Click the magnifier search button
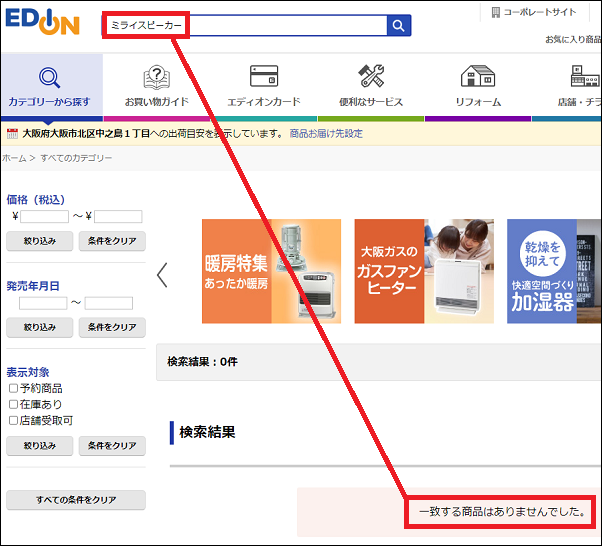 399,26
